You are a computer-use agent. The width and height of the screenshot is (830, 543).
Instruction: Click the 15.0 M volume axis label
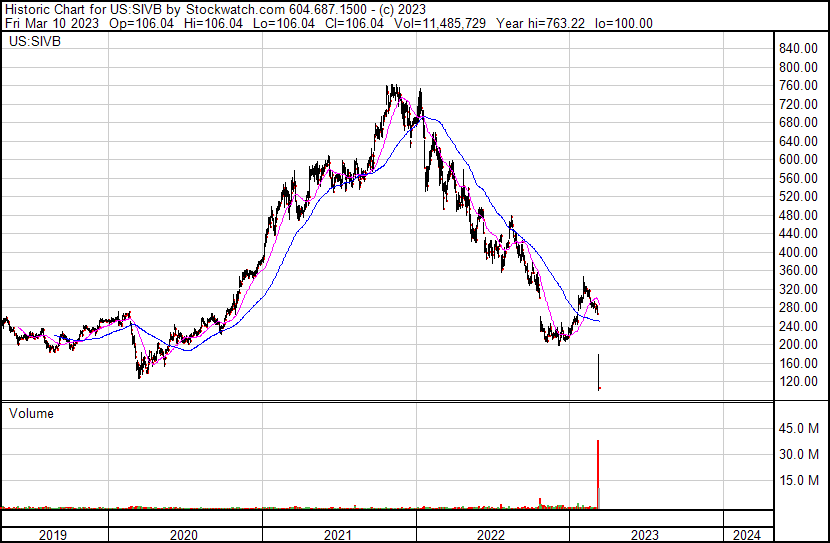coord(799,480)
